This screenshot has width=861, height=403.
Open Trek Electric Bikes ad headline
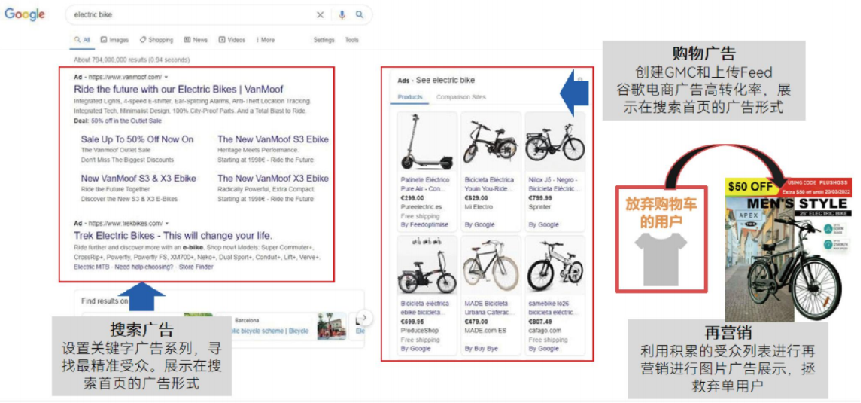coord(173,236)
